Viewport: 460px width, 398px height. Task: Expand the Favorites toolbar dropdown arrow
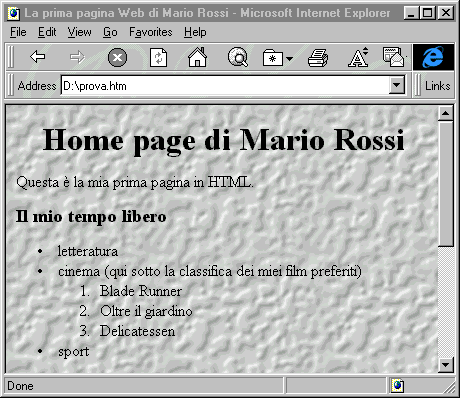(x=289, y=59)
